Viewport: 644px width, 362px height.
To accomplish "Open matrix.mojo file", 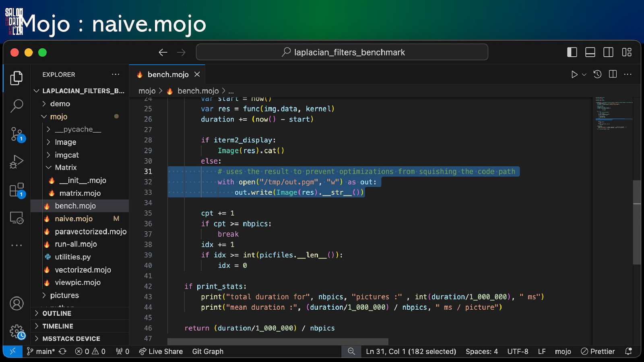I will 80,193.
